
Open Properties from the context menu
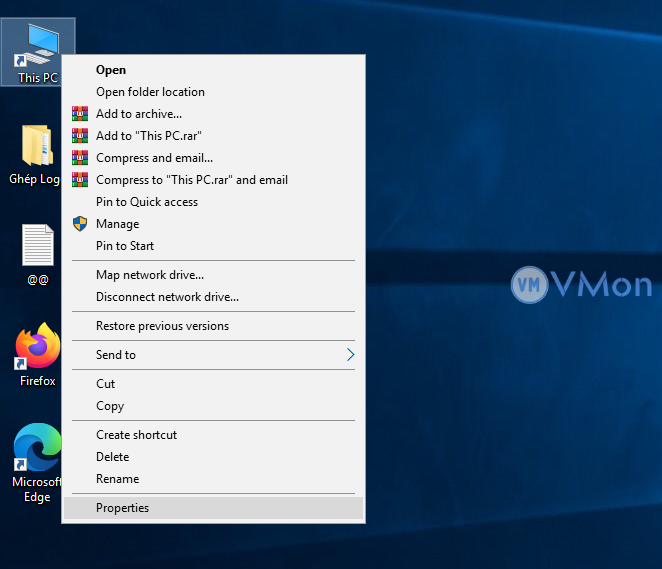pyautogui.click(x=122, y=508)
